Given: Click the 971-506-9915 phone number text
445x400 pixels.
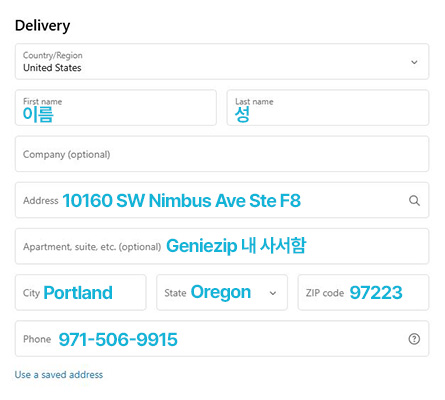Looking at the screenshot, I should tap(118, 339).
